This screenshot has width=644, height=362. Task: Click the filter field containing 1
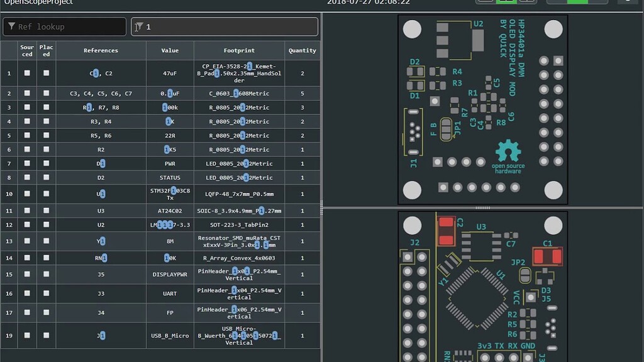(226, 27)
